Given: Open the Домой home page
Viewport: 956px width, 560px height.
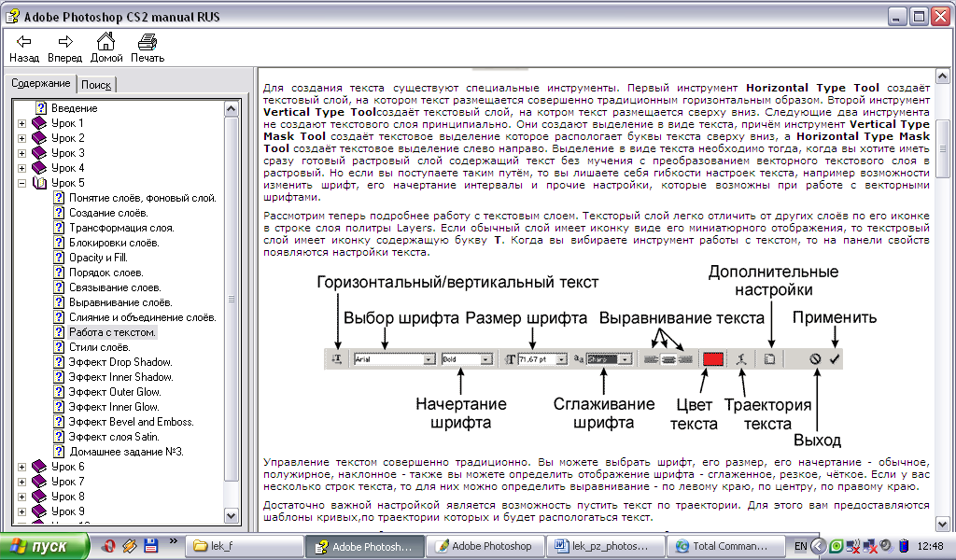Looking at the screenshot, I should coord(106,49).
